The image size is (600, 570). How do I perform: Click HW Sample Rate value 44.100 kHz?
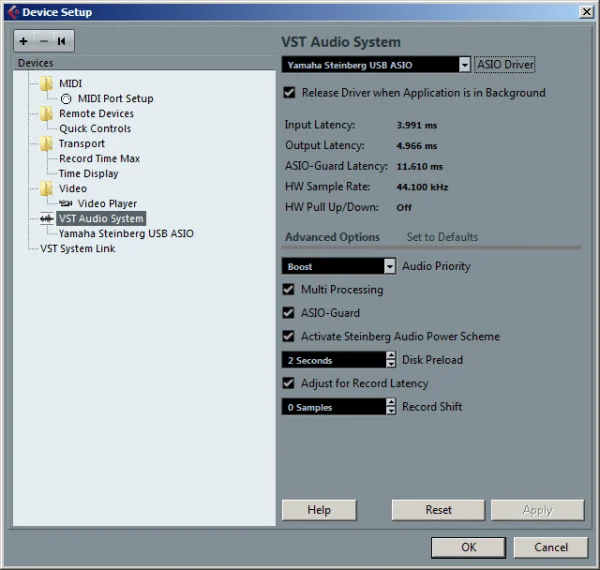tap(422, 187)
